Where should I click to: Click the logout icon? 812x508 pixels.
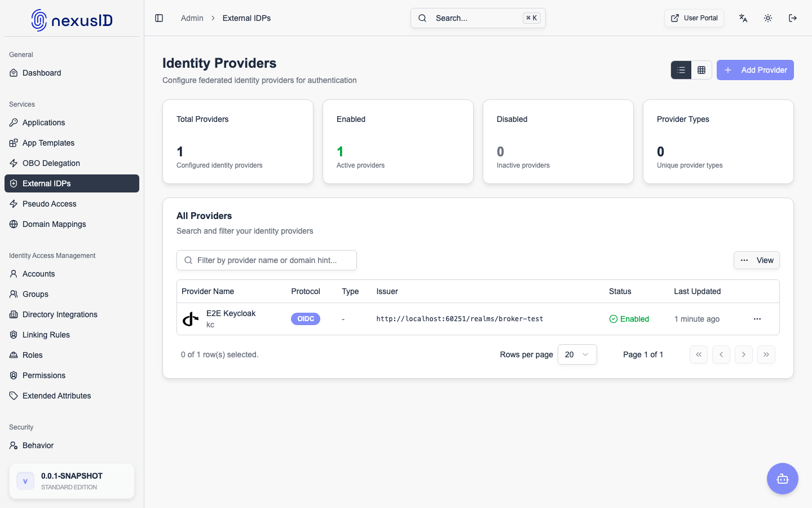(793, 18)
